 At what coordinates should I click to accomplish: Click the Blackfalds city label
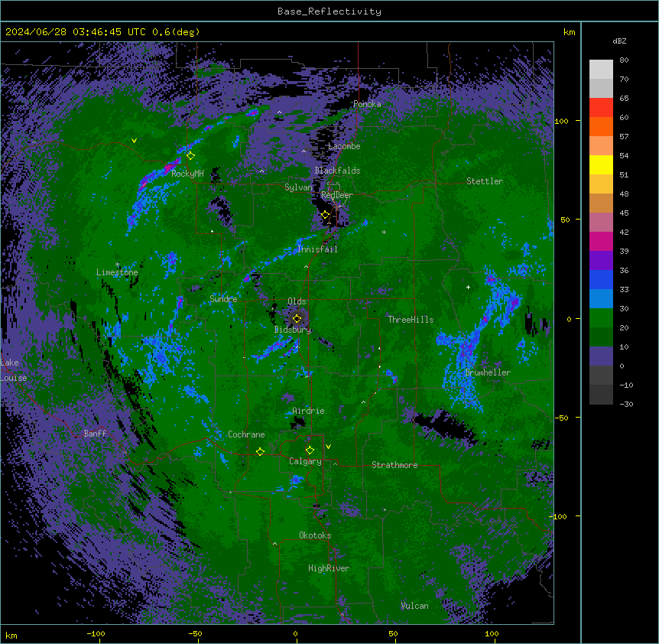(x=337, y=171)
